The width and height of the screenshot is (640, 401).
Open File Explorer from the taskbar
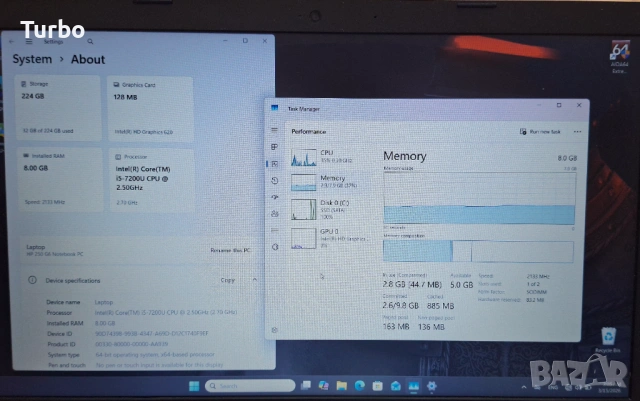click(x=342, y=385)
